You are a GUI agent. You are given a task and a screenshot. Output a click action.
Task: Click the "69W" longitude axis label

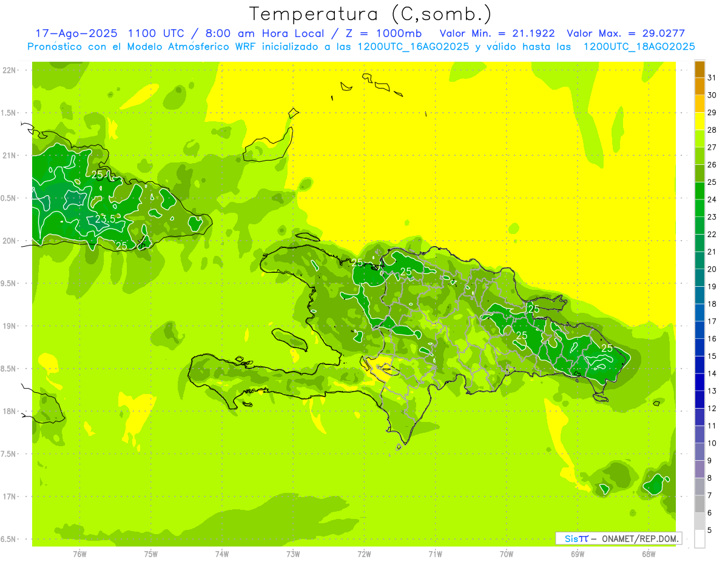578,554
